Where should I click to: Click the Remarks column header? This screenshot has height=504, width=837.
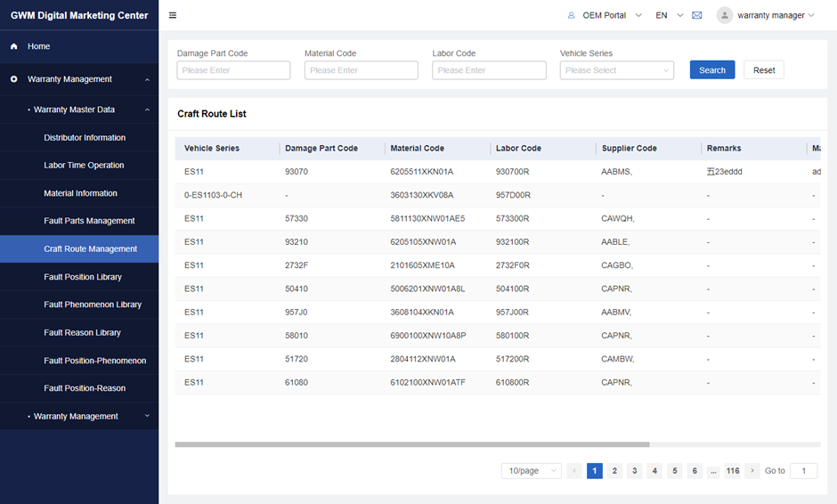(x=724, y=149)
